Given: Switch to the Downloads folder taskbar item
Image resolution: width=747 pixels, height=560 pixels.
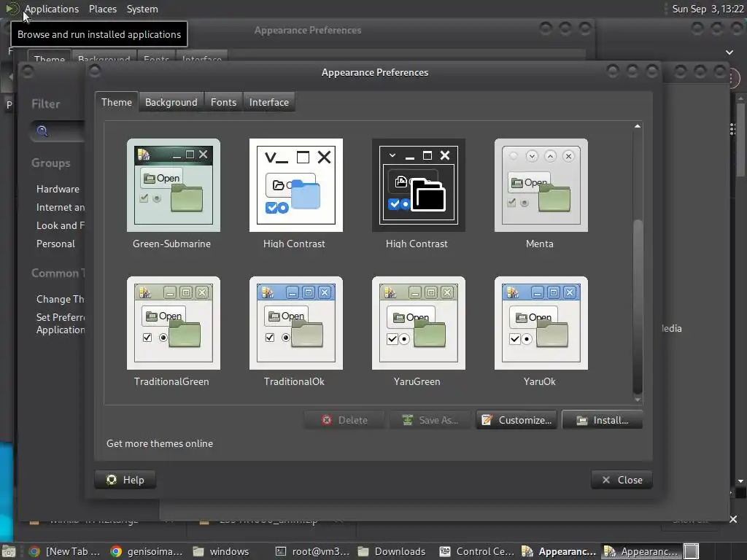Looking at the screenshot, I should point(392,551).
